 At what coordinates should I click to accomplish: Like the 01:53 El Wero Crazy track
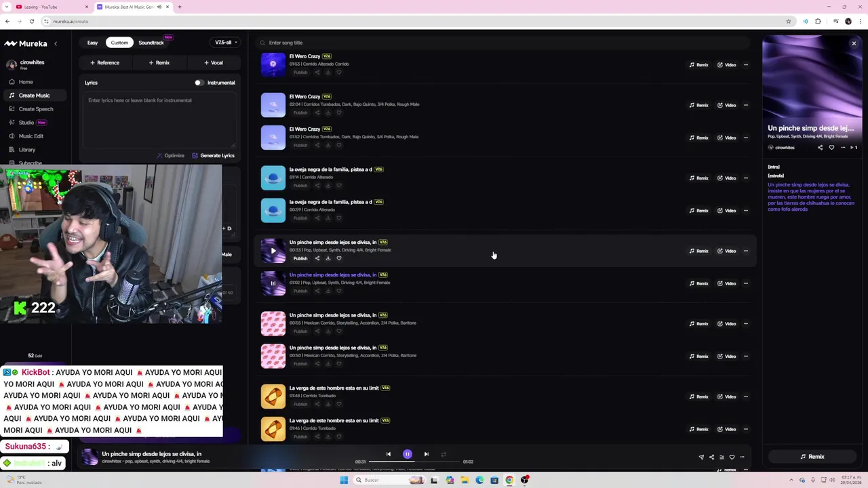point(339,73)
